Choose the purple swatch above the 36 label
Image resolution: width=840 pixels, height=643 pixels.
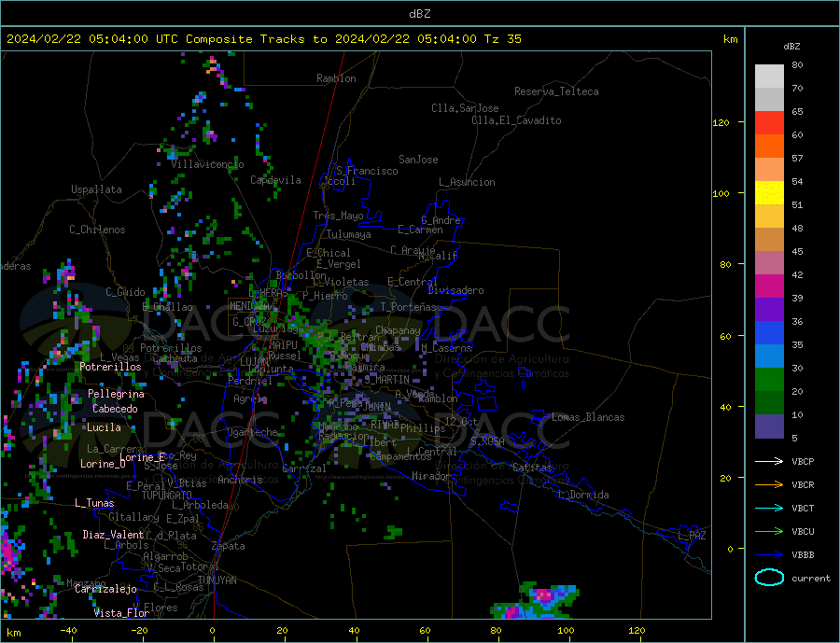769,310
